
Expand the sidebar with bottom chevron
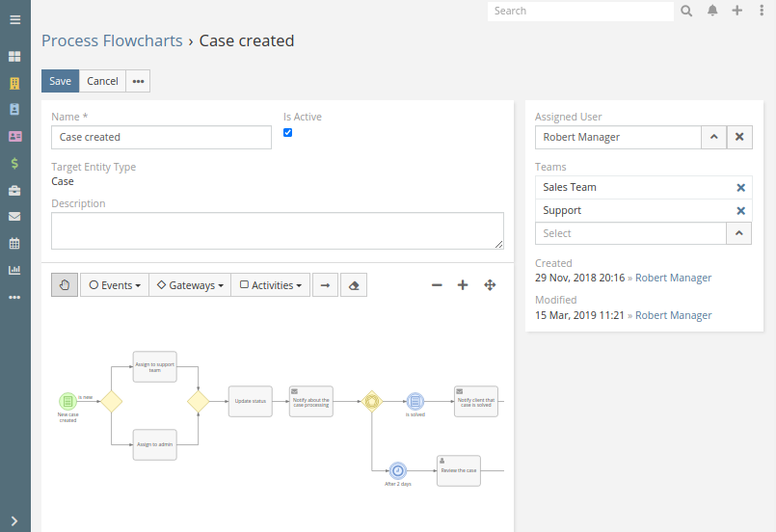[14, 521]
